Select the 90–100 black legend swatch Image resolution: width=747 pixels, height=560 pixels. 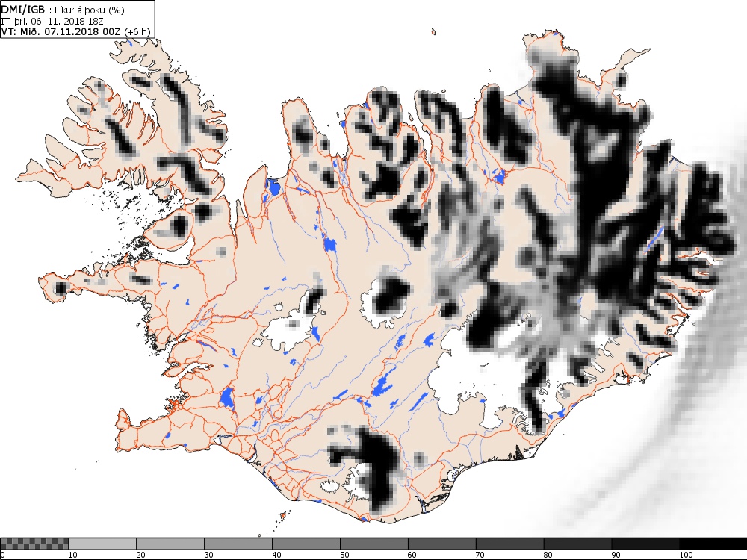click(645, 544)
